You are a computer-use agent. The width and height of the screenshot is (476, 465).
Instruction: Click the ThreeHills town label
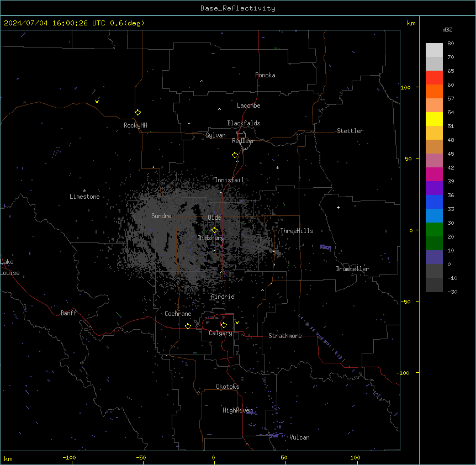point(297,231)
